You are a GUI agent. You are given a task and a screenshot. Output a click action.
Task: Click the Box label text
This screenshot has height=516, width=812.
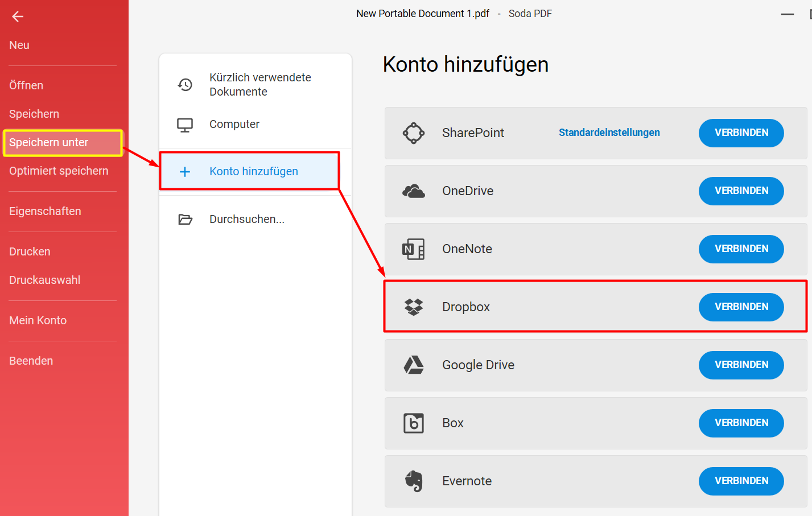453,423
